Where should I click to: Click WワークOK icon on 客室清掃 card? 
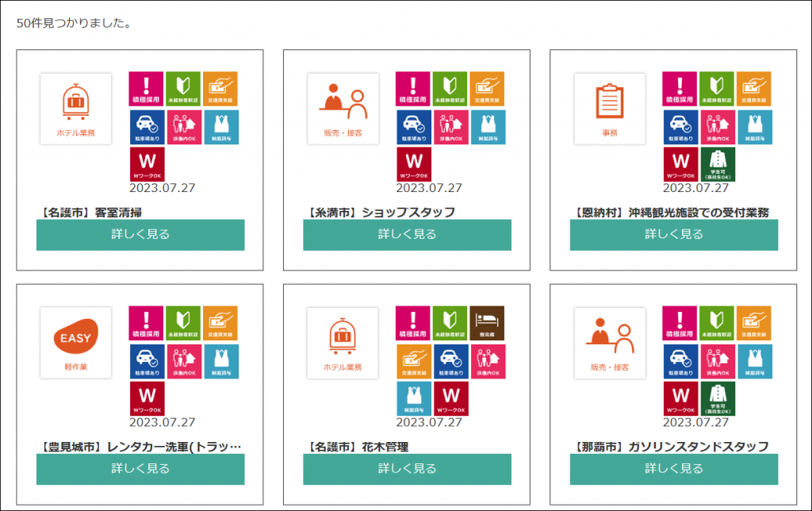pos(147,164)
